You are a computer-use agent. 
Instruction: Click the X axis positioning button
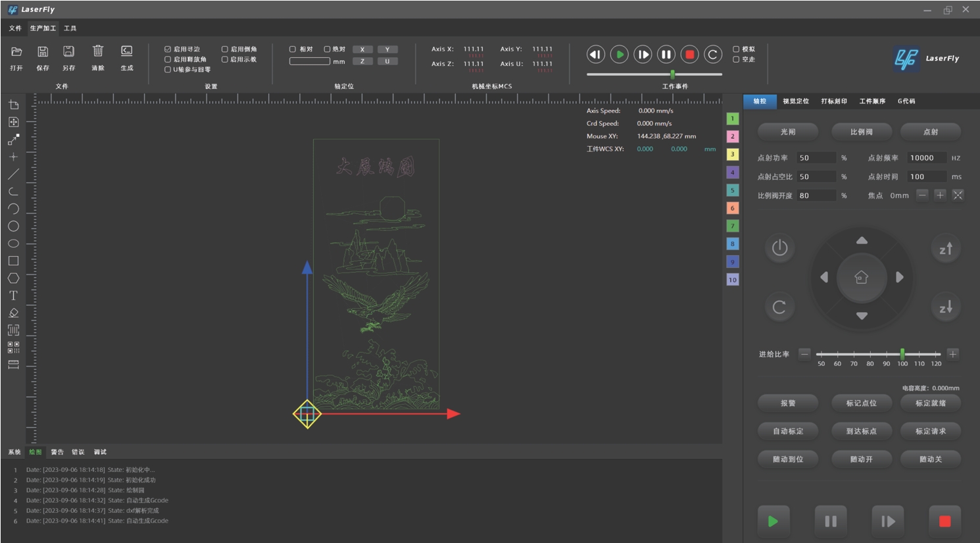(x=362, y=49)
